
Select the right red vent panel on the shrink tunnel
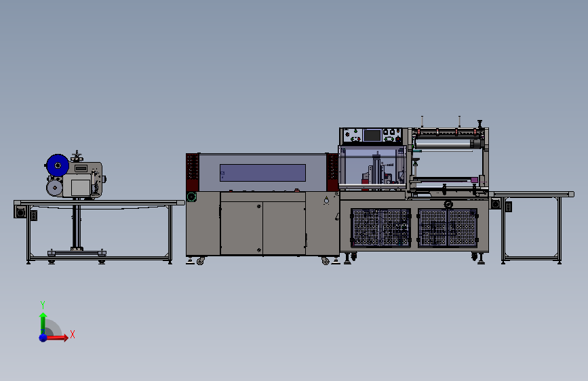coord(332,172)
